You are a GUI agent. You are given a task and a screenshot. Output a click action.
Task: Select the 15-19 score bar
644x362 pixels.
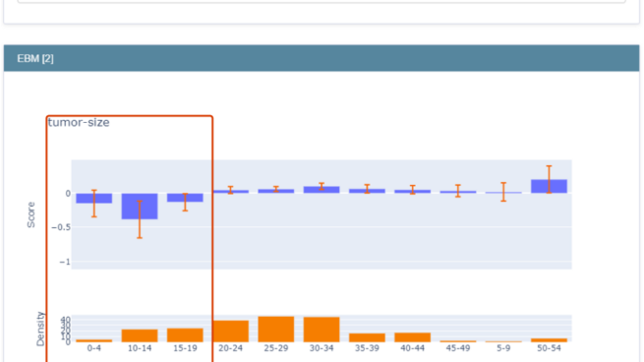click(185, 197)
